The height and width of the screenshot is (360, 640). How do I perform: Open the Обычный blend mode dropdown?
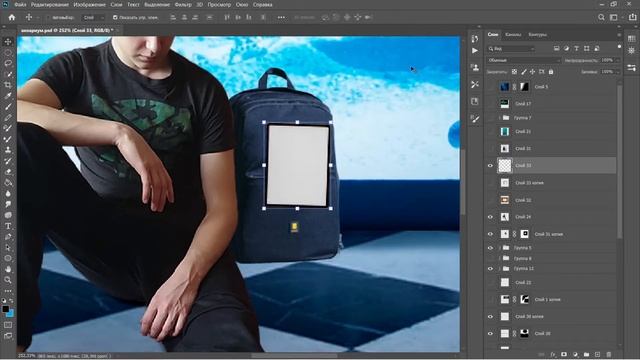[x=524, y=60]
